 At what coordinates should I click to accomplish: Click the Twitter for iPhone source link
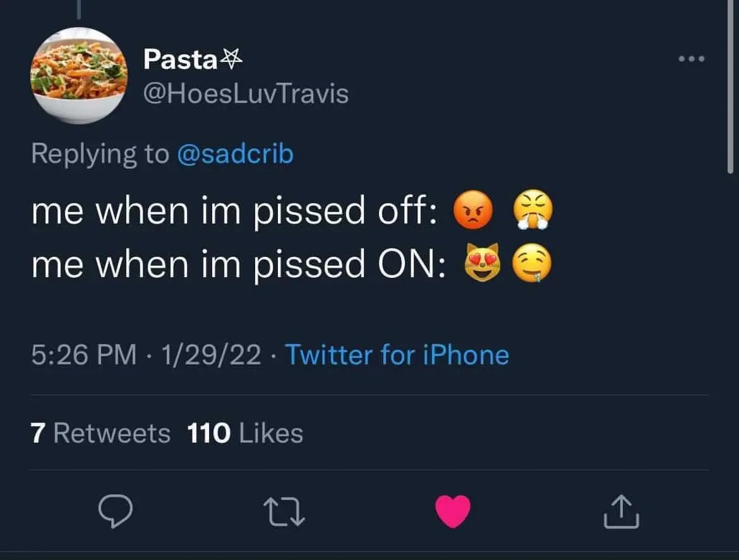pyautogui.click(x=397, y=355)
